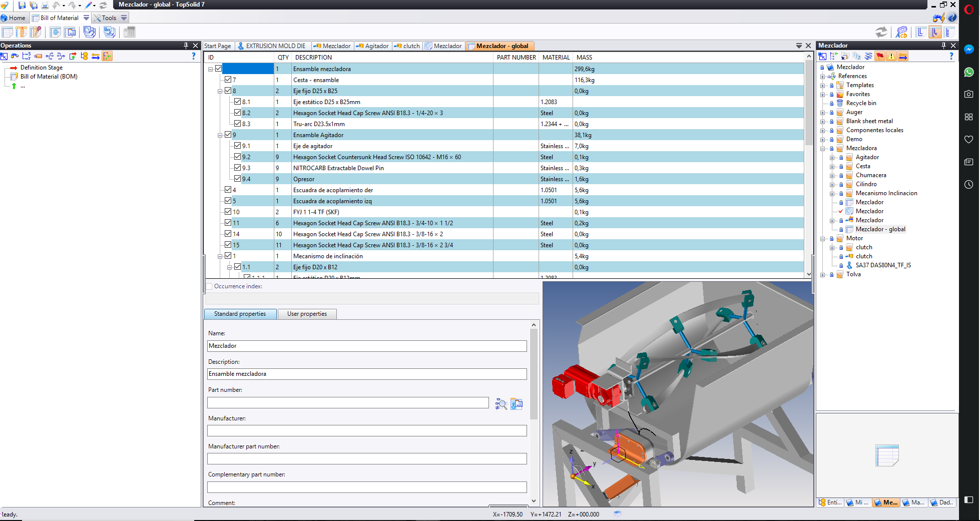This screenshot has width=980, height=521.
Task: Toggle the checkbox for row 14
Action: 228,234
